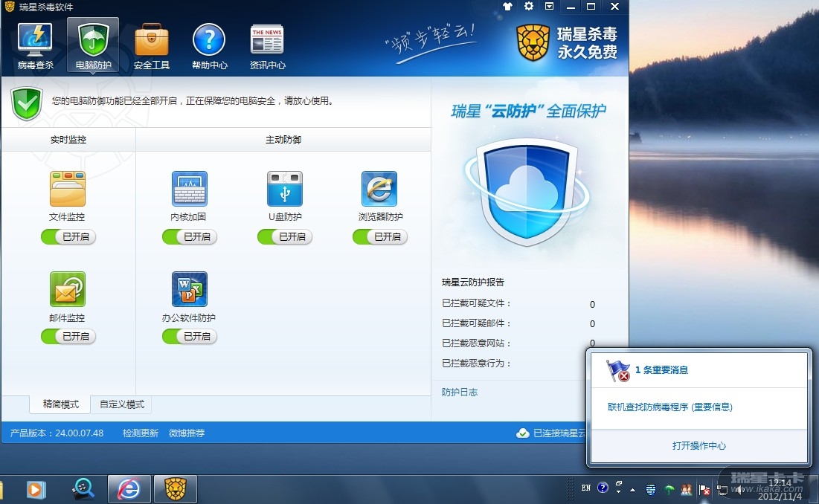Image resolution: width=819 pixels, height=504 pixels.
Task: Open the 帮助中心 help center
Action: pos(209,46)
